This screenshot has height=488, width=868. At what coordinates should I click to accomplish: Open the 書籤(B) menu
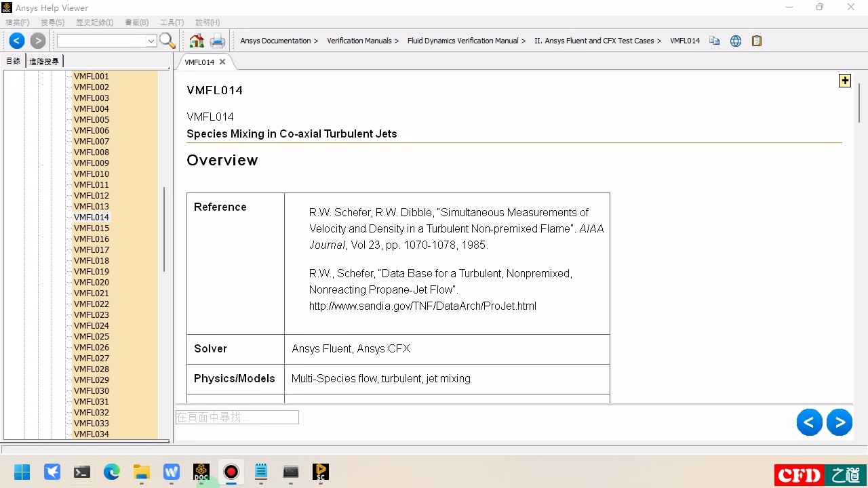tap(136, 22)
